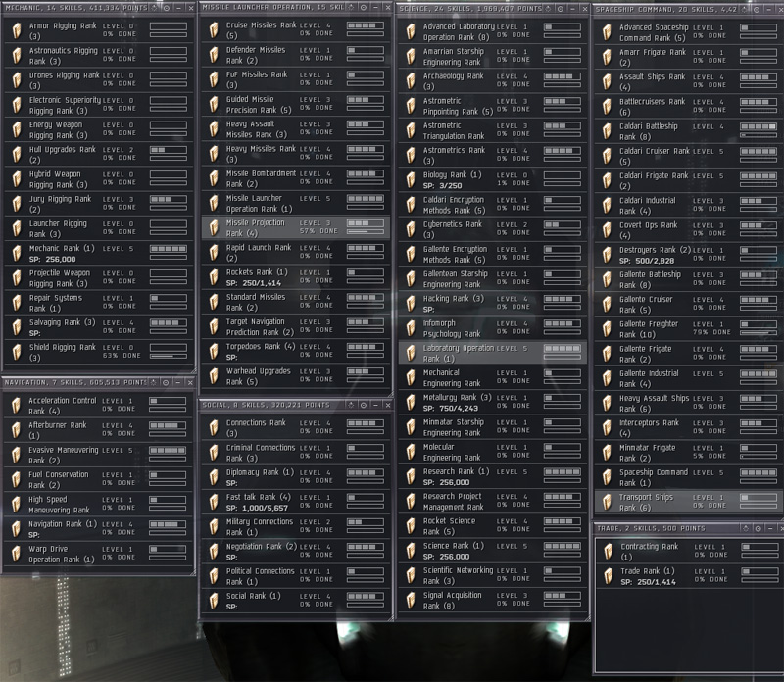Click the Covert Ops level indicator boxes

pyautogui.click(x=759, y=225)
